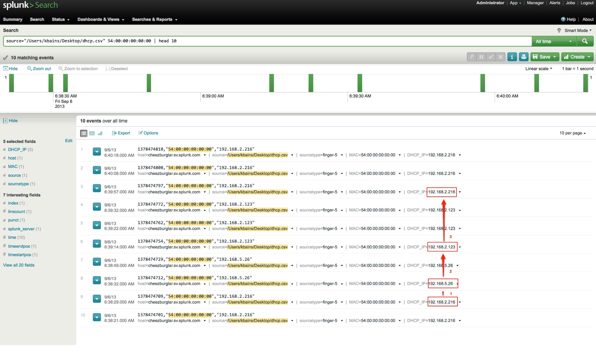Hide the fields sidebar
Image resolution: width=596 pixels, height=364 pixels.
[x=10, y=121]
